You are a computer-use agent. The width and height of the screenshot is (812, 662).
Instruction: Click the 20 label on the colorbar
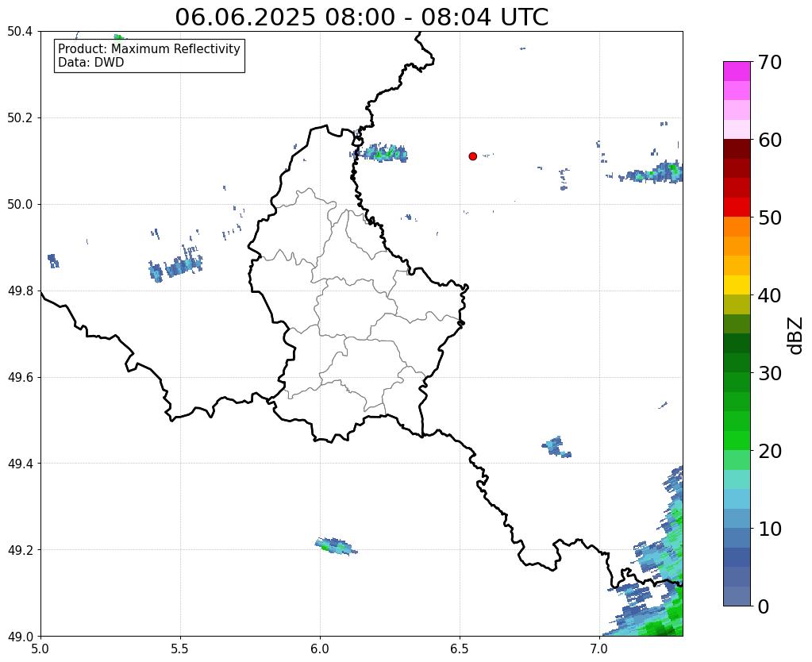point(769,451)
